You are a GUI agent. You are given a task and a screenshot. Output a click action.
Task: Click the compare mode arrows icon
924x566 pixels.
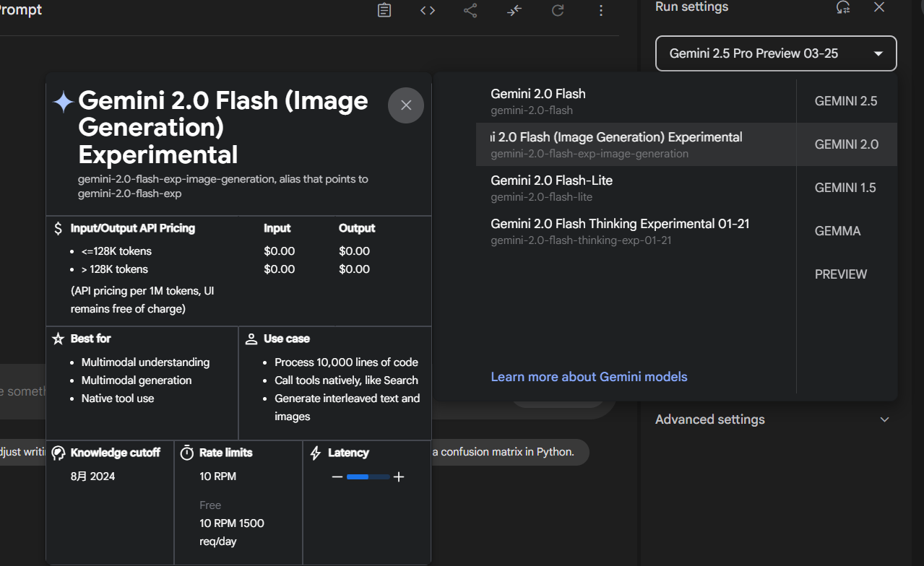click(514, 10)
